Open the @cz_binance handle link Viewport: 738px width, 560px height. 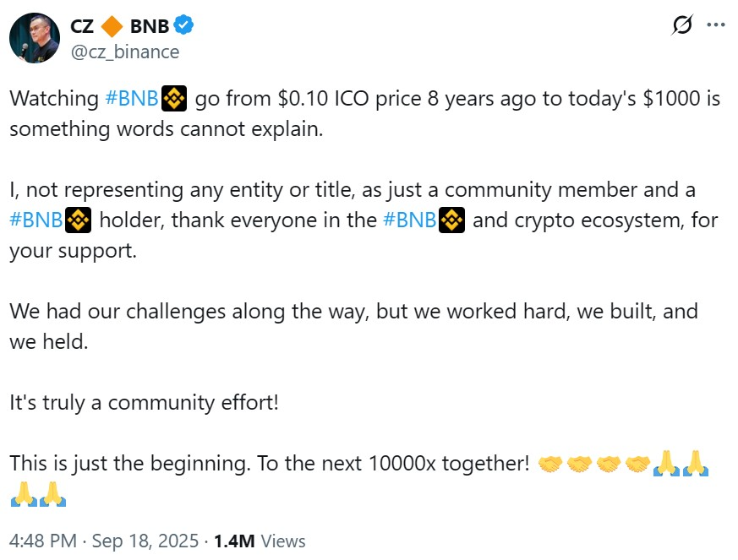[x=125, y=52]
